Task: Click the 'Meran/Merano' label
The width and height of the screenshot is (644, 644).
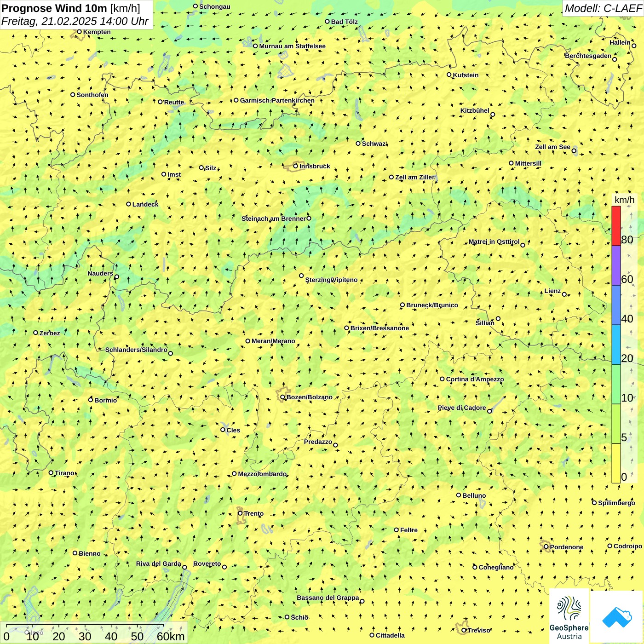Action: pyautogui.click(x=273, y=341)
